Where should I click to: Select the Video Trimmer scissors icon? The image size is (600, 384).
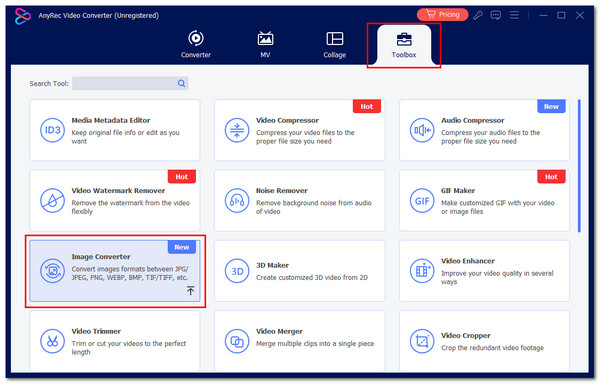click(52, 341)
